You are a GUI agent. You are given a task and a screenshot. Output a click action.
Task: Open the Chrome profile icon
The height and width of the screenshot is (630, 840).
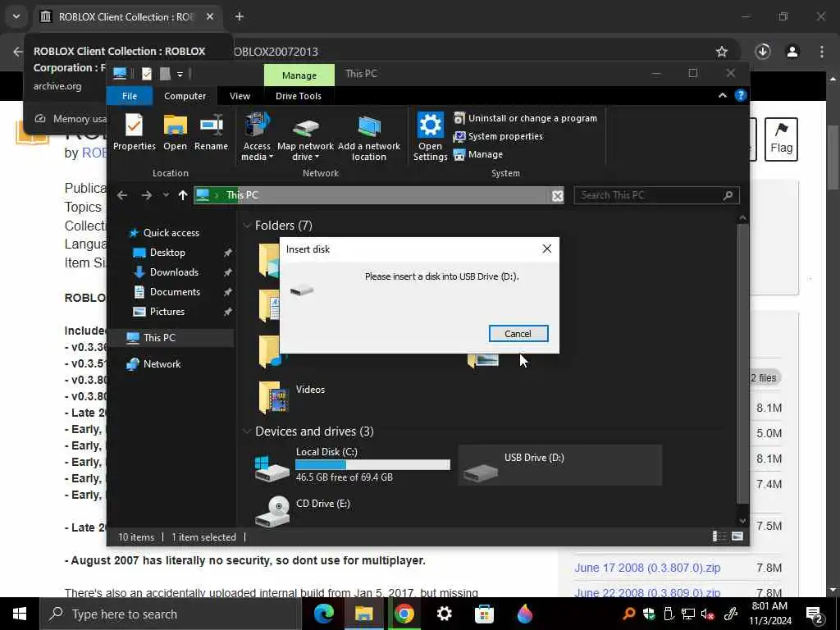792,52
